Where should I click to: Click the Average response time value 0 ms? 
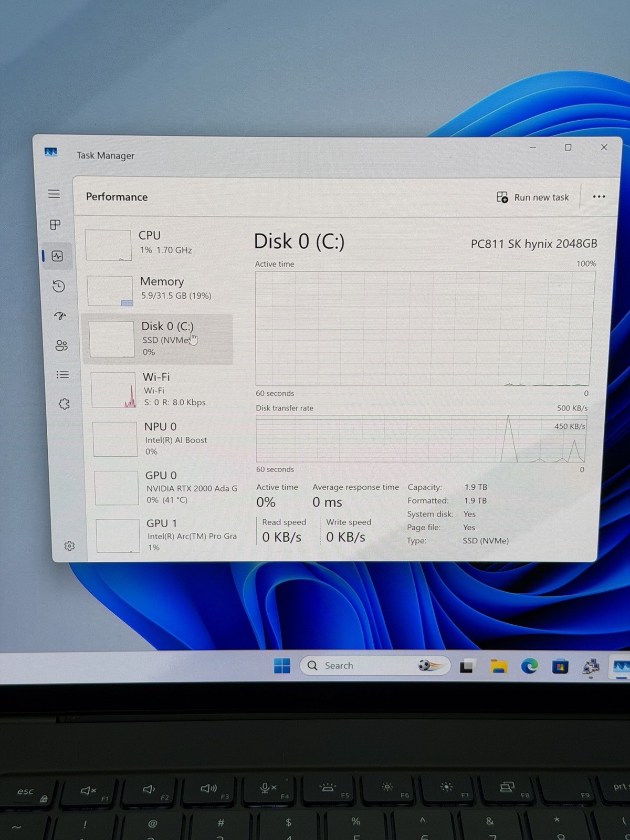[327, 502]
